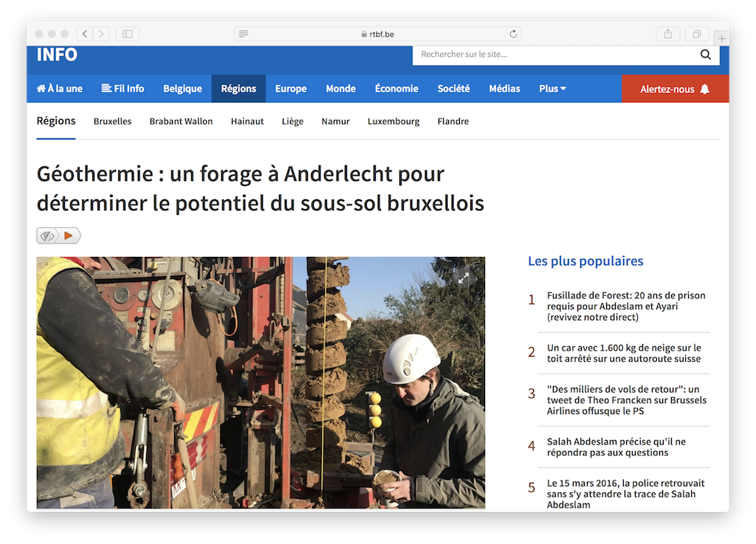
Task: Open the Fusillade de Forest article link
Action: tap(625, 306)
